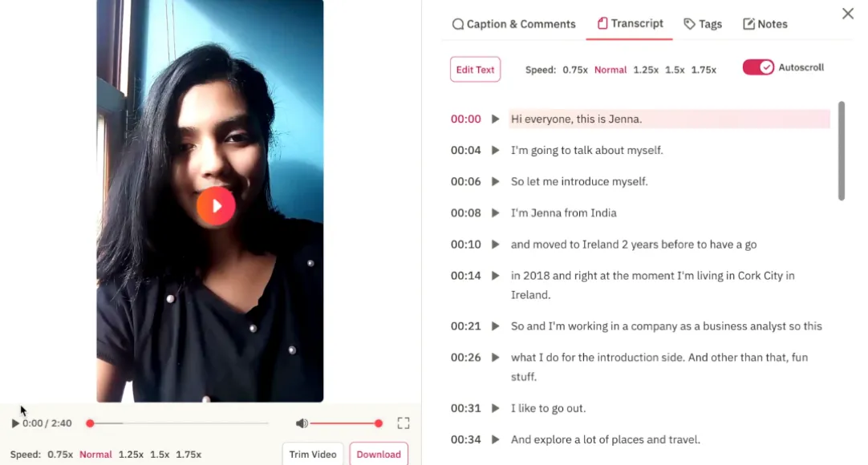Play the 00:21 business analyst line
Screen dimensions: 868x465
tap(496, 326)
